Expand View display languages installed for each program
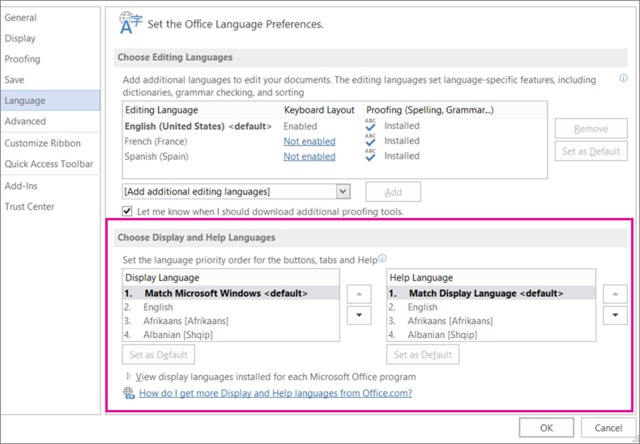The height and width of the screenshot is (444, 640). (128, 377)
